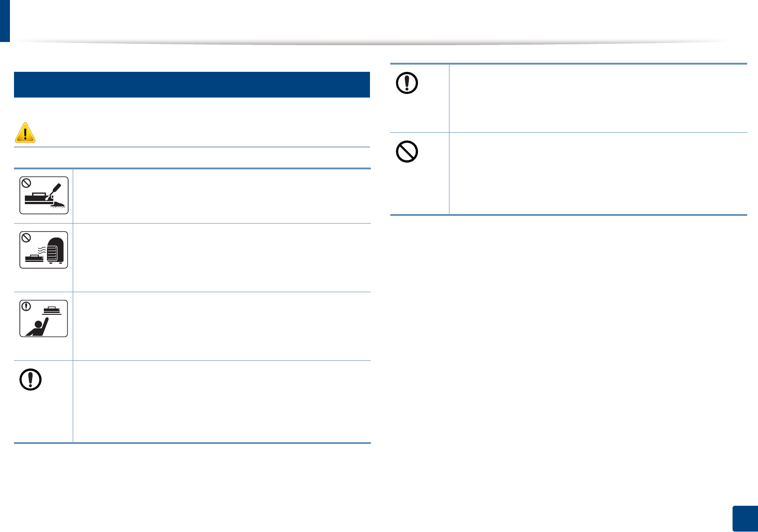Click text cell beside the heater icon
The height and width of the screenshot is (532, 758).
[x=221, y=257]
